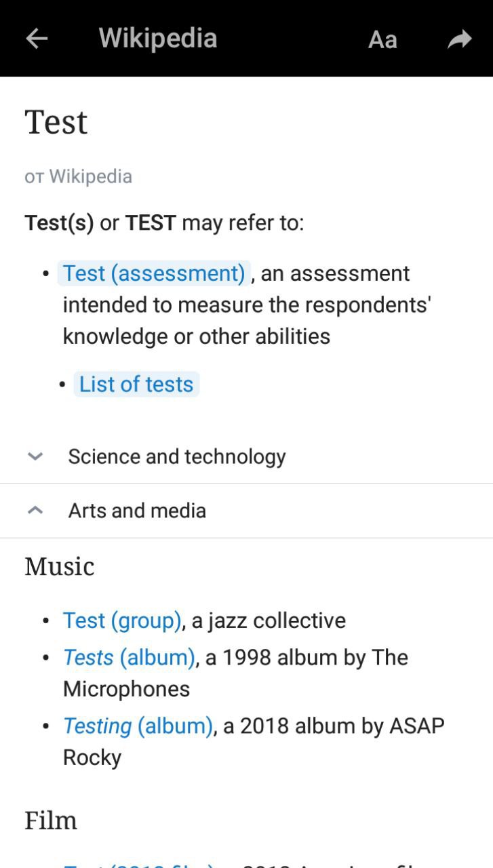Tap the Test page title heading
The image size is (493, 868).
56,123
